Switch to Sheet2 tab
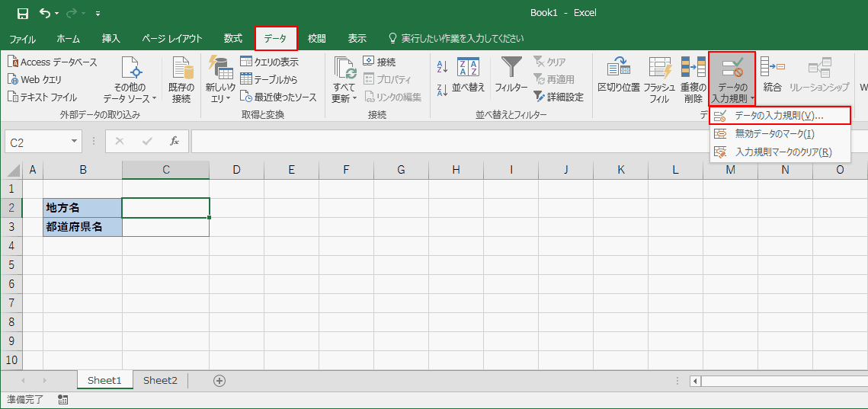Image resolution: width=868 pixels, height=409 pixels. pyautogui.click(x=161, y=380)
